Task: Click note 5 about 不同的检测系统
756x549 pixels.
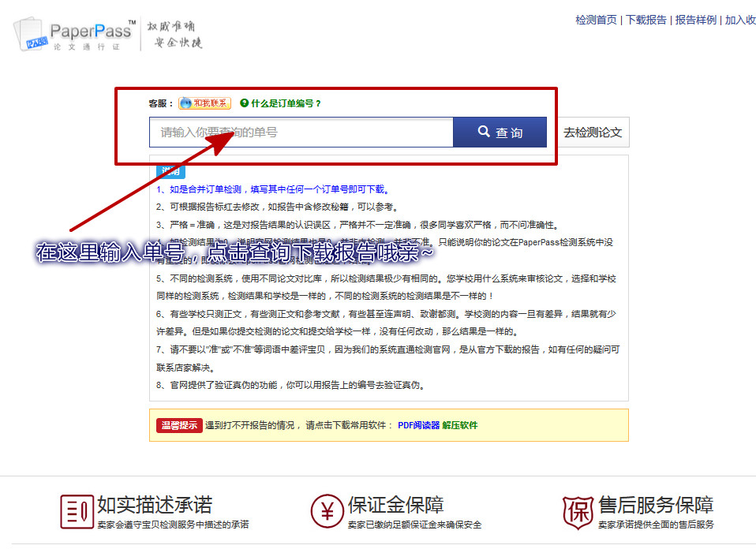Action: (386, 287)
